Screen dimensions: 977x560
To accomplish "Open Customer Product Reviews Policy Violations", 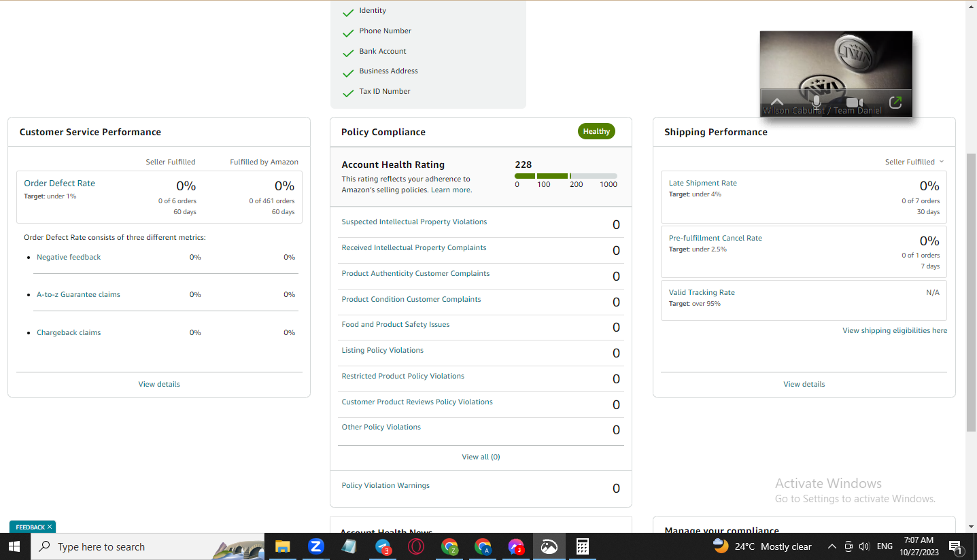I will tap(417, 402).
